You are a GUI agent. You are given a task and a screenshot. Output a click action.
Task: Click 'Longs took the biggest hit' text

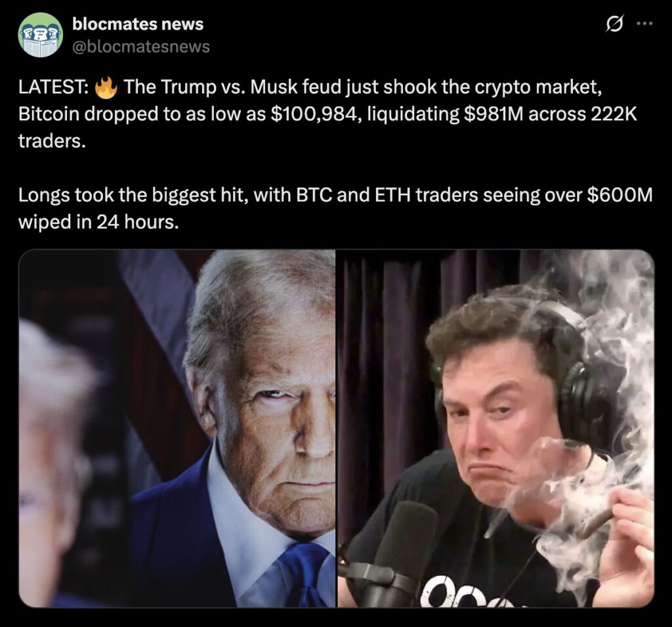pos(132,195)
